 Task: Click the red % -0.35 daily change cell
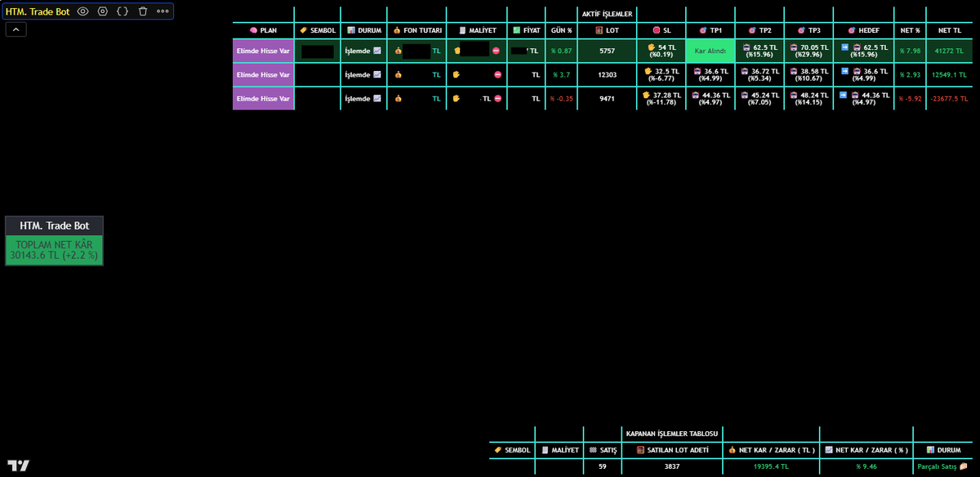[x=561, y=98]
